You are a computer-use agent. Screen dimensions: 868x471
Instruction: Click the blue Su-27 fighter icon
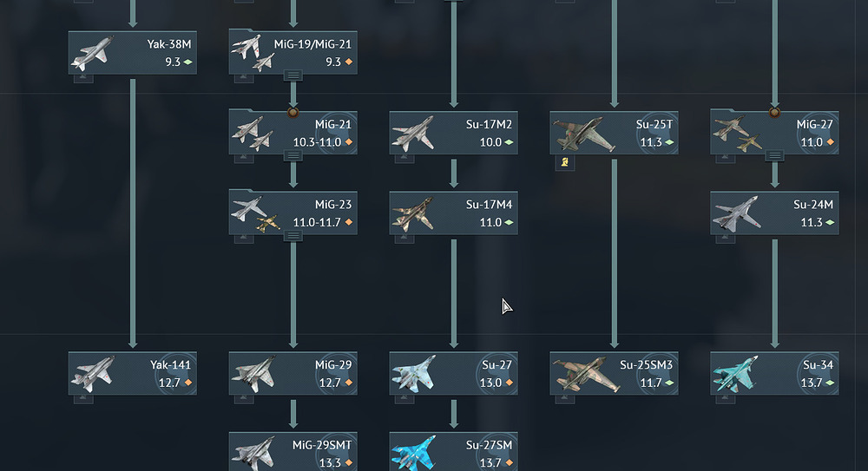tap(413, 374)
